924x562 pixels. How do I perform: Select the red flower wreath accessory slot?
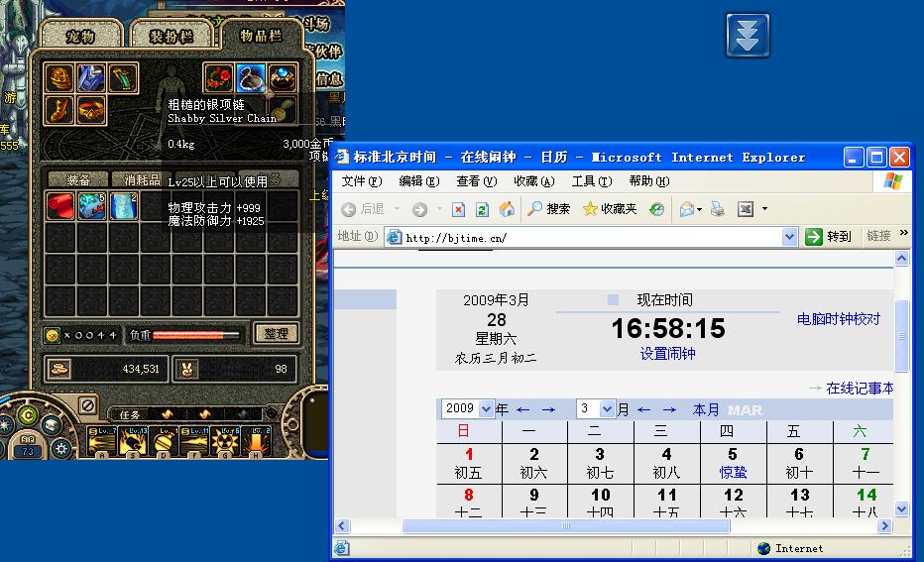point(219,78)
